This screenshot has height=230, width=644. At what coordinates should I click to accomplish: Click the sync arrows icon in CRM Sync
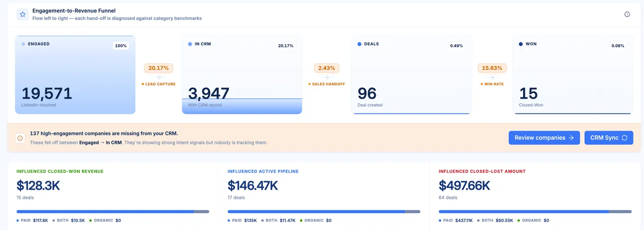point(624,138)
